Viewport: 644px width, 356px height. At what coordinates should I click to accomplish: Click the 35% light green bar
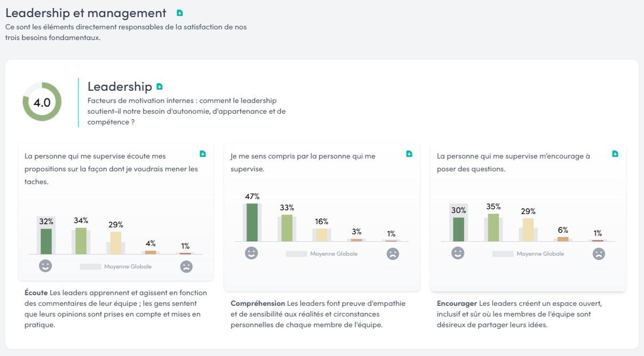[494, 227]
